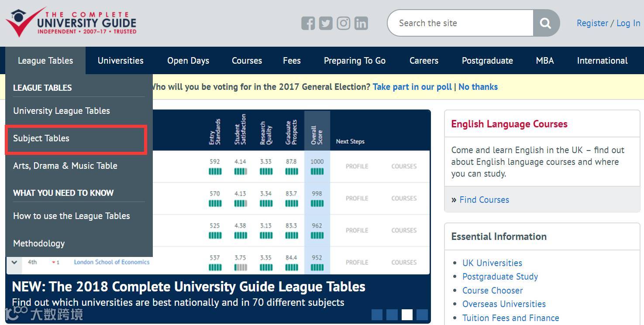The height and width of the screenshot is (325, 644).
Task: Open the MBA menu
Action: (x=545, y=61)
